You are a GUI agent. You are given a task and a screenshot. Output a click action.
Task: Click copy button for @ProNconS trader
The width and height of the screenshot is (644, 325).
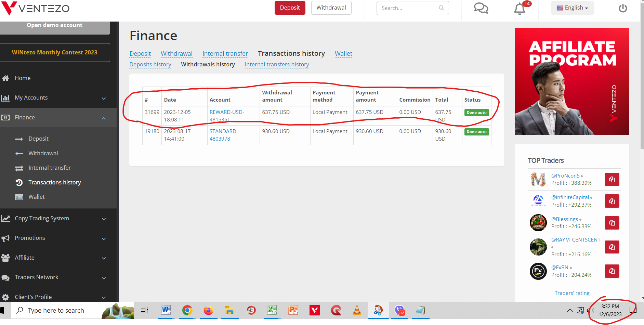click(612, 179)
